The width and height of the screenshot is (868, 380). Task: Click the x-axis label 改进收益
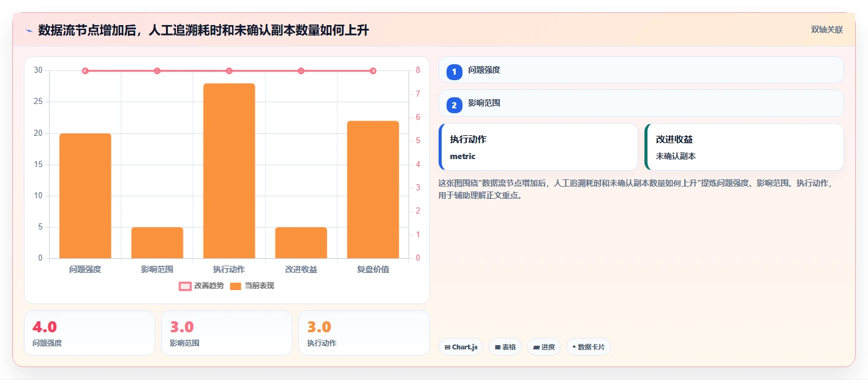[301, 269]
